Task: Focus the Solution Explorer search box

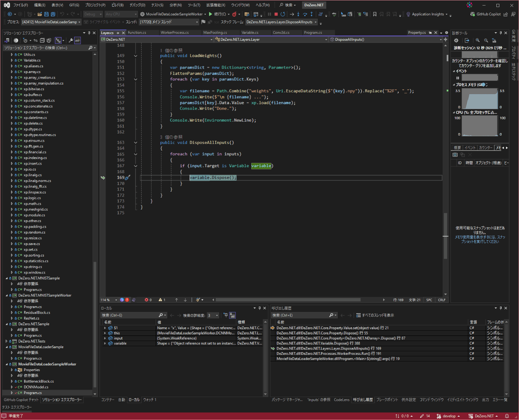Action: click(46, 48)
